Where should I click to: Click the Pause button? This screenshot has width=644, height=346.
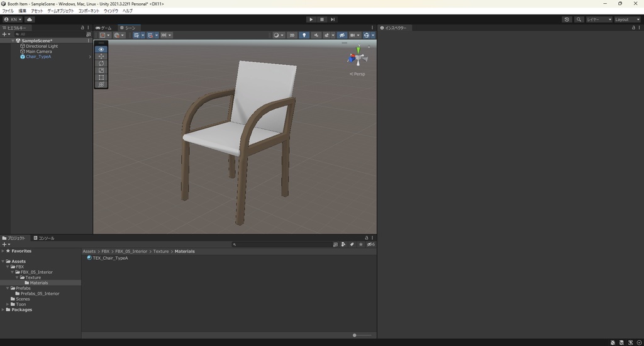point(321,20)
